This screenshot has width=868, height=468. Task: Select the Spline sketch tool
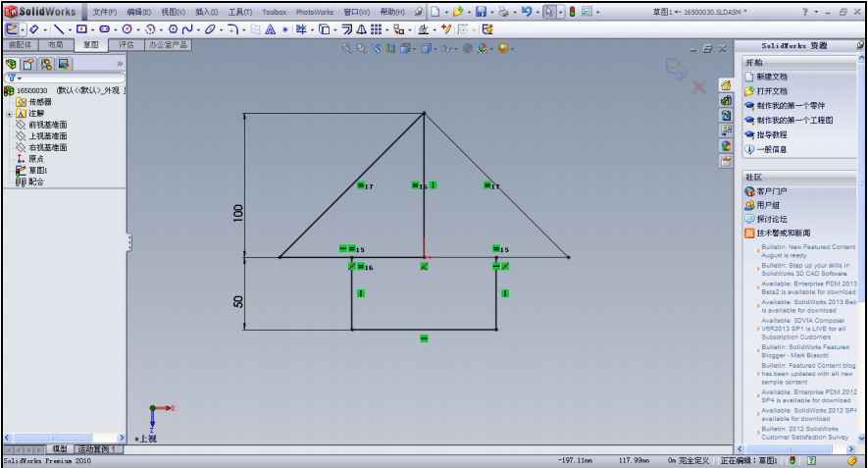click(x=187, y=29)
